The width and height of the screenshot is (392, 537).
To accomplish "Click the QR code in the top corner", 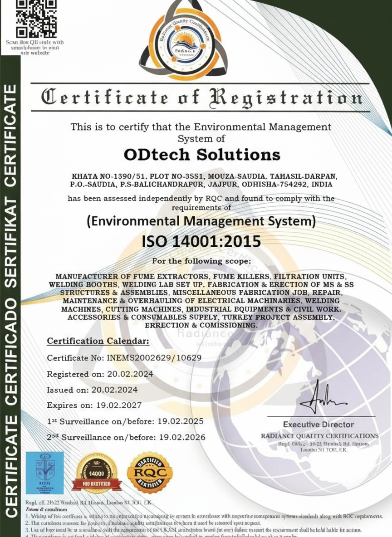I will pos(36,19).
